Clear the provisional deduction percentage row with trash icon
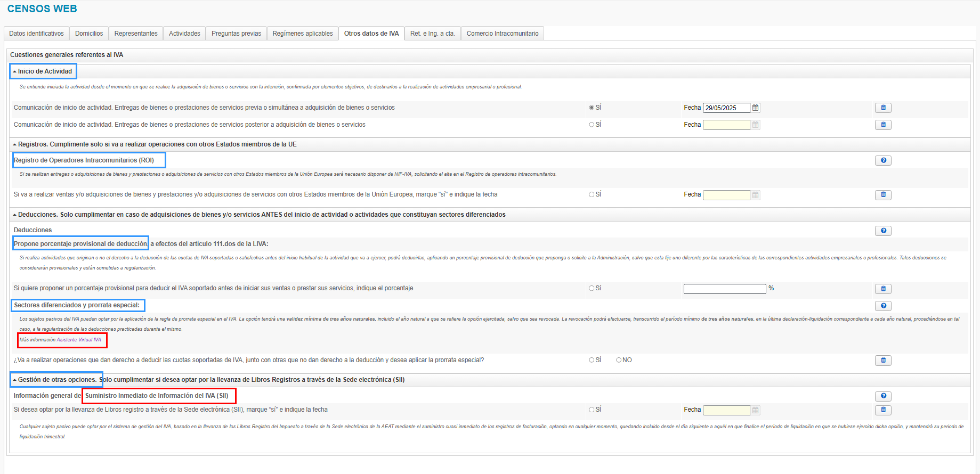The width and height of the screenshot is (980, 474). pos(882,289)
